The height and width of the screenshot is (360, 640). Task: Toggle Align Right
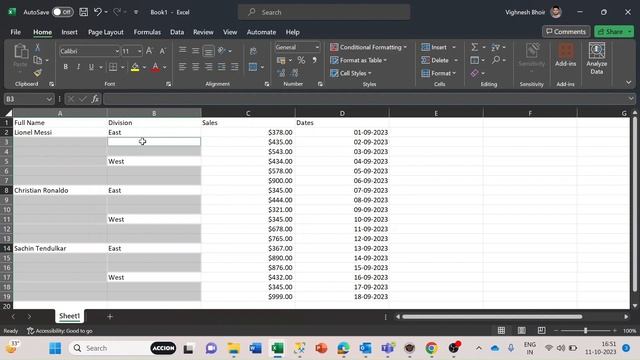pos(209,67)
